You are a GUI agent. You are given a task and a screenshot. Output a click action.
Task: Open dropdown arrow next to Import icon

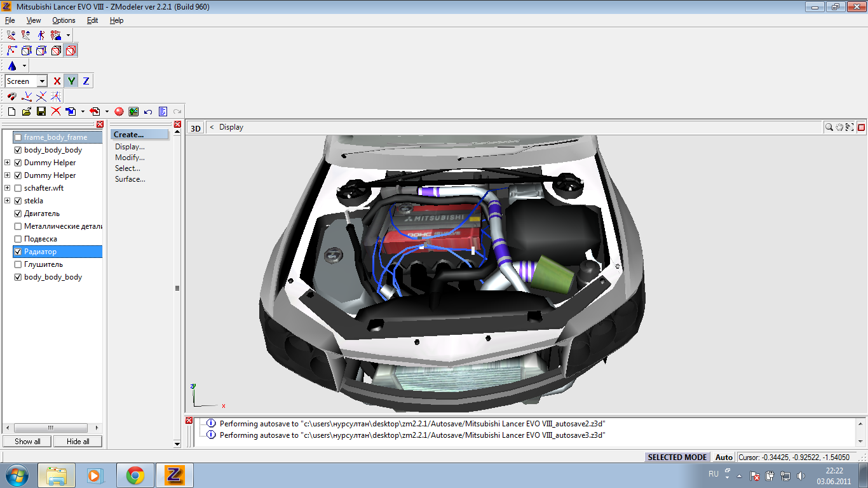pyautogui.click(x=83, y=111)
